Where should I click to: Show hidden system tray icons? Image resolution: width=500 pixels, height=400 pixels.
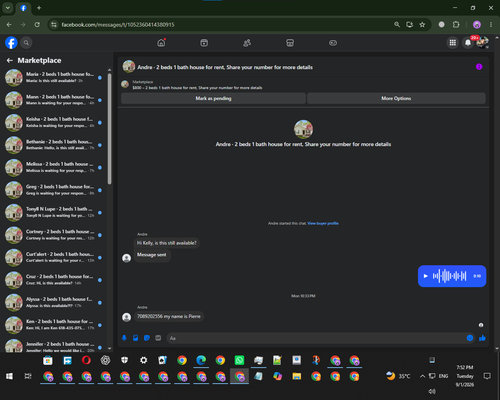pos(422,376)
